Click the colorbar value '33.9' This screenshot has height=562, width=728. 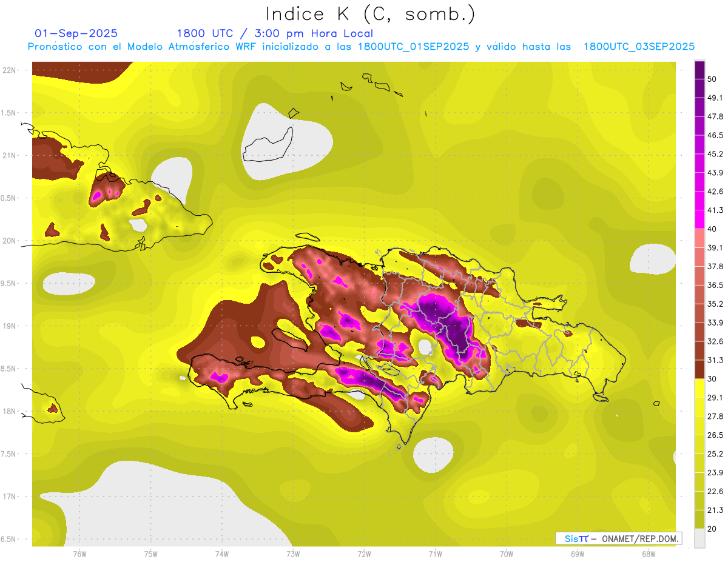715,323
